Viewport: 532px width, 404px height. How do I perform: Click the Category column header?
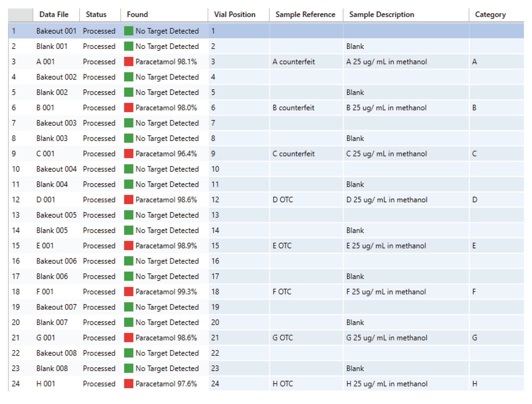coord(490,15)
